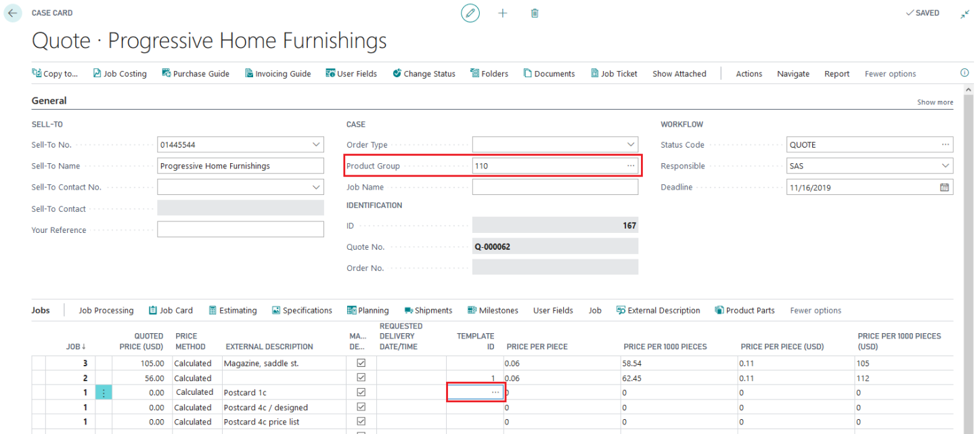Collapse the General section heading
This screenshot has height=434, width=980.
click(49, 101)
